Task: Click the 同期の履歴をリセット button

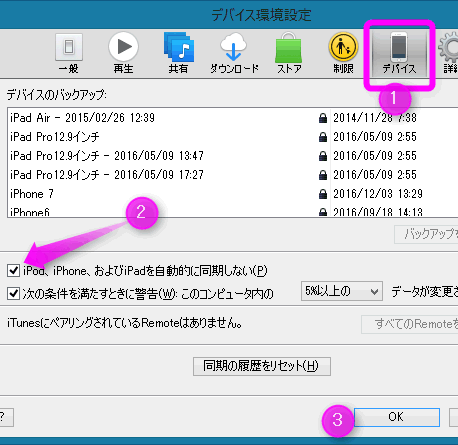Action: point(262,366)
